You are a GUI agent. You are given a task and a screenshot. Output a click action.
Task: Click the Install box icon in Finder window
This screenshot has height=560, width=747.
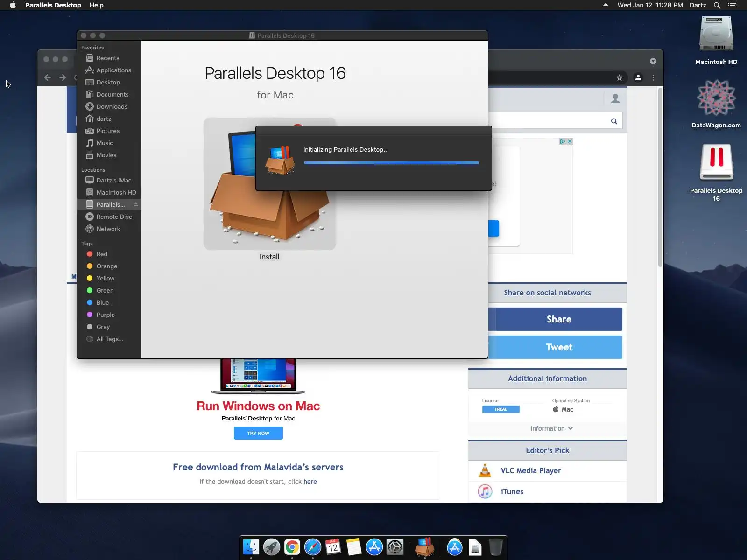[270, 184]
